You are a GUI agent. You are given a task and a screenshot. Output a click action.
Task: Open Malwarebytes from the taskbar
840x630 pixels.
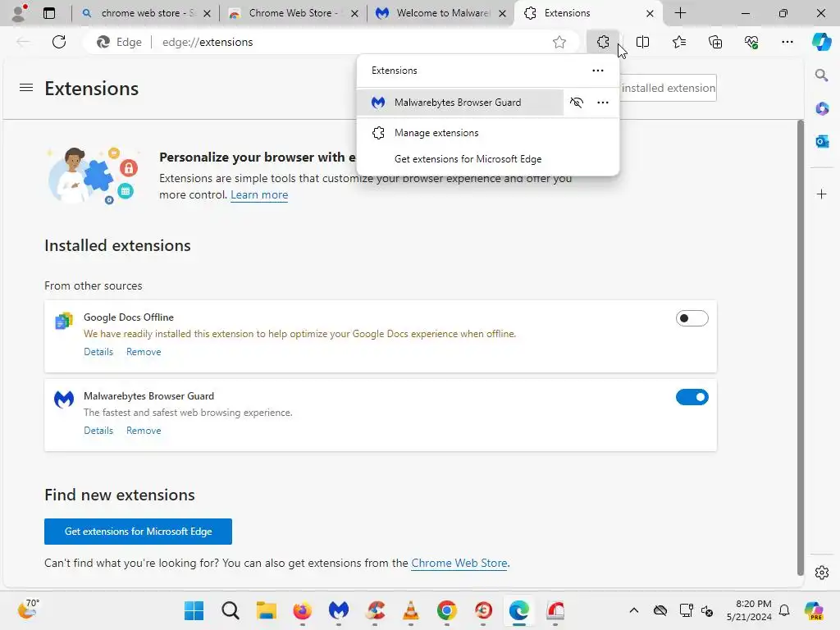tap(339, 610)
